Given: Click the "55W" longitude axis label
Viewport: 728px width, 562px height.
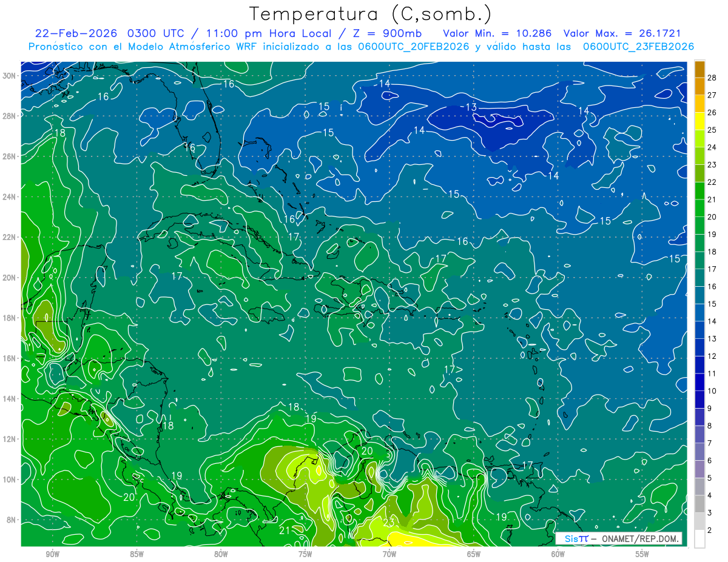Looking at the screenshot, I should point(642,554).
